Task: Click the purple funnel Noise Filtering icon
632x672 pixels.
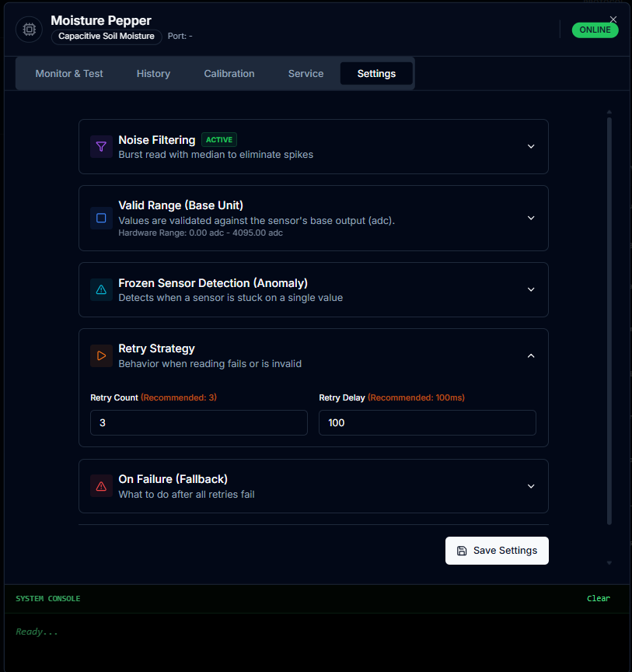Action: point(101,146)
